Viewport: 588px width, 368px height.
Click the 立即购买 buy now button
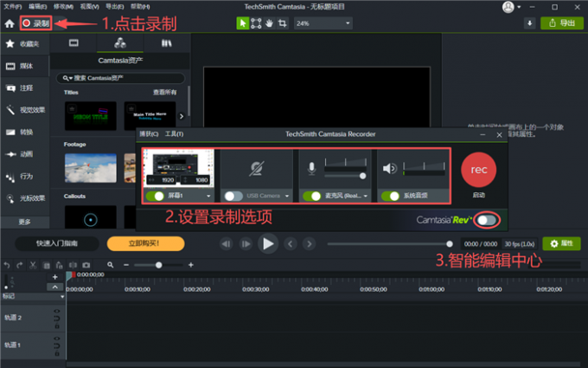click(x=145, y=243)
